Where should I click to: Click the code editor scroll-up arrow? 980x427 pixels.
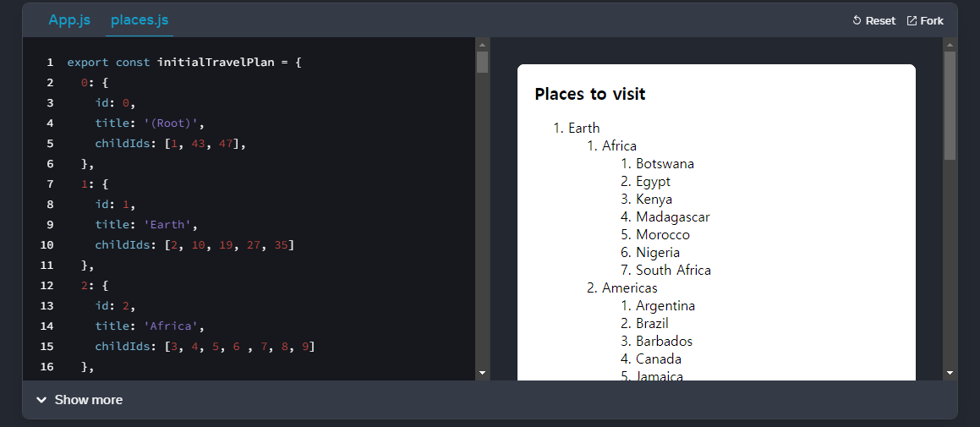coord(482,44)
